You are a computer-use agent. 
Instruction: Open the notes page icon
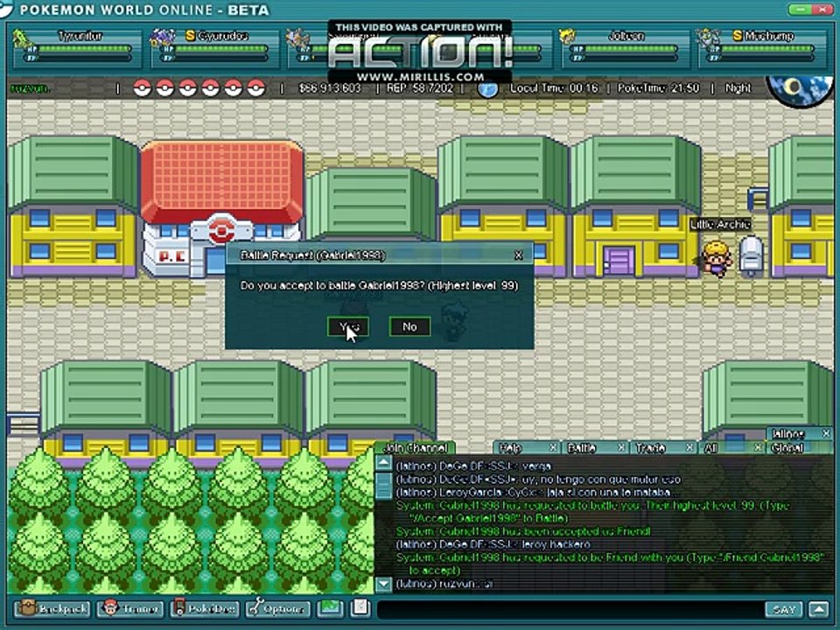point(360,607)
